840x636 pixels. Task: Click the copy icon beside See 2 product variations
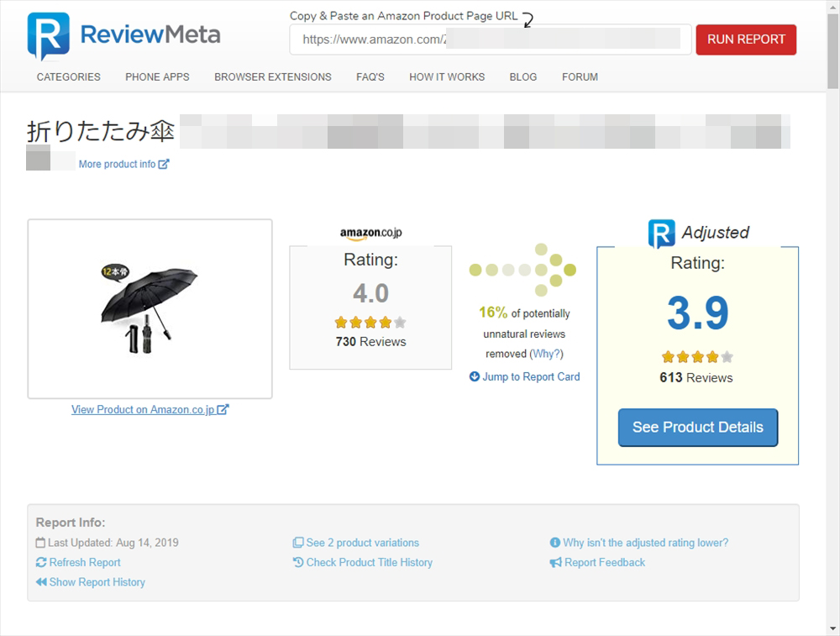click(x=298, y=543)
